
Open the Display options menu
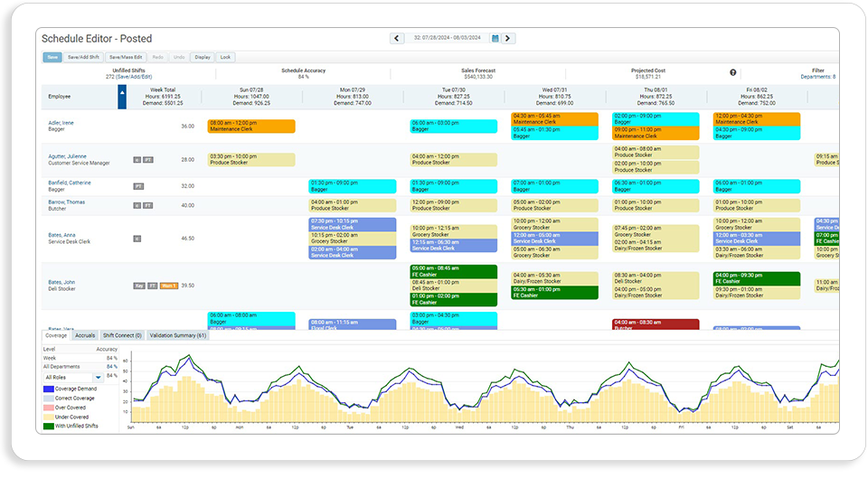point(202,57)
